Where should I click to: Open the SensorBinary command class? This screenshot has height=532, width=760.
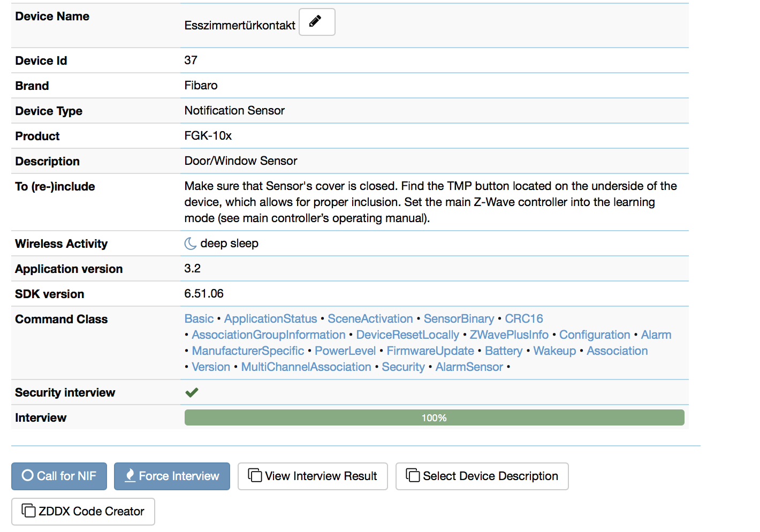[459, 319]
